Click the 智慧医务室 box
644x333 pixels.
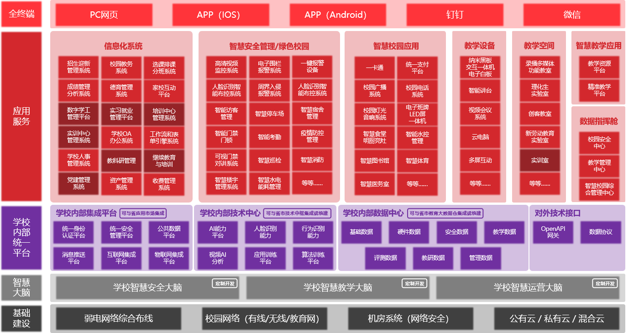point(375,184)
